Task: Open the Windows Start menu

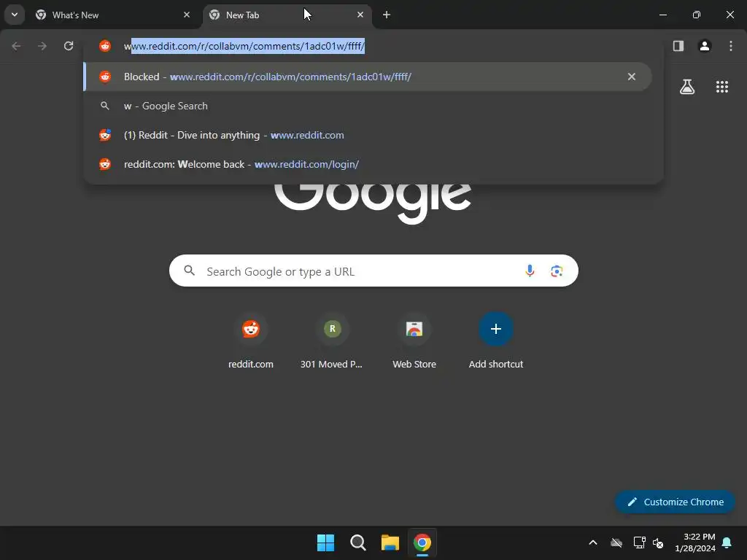Action: pos(326,542)
